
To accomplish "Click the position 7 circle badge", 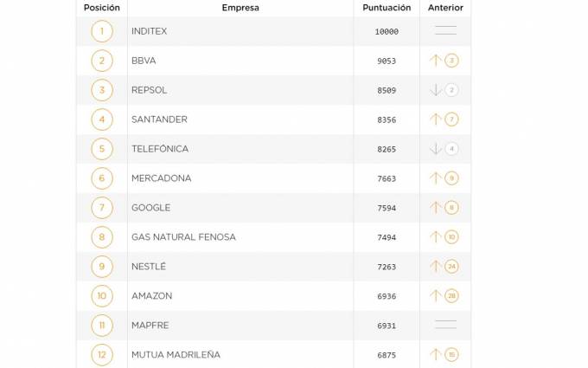I will point(102,208).
